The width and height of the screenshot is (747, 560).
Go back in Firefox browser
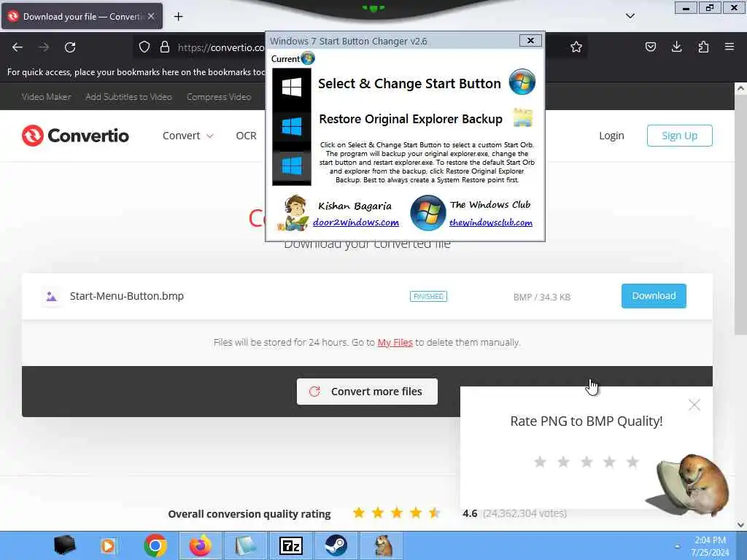tap(18, 47)
